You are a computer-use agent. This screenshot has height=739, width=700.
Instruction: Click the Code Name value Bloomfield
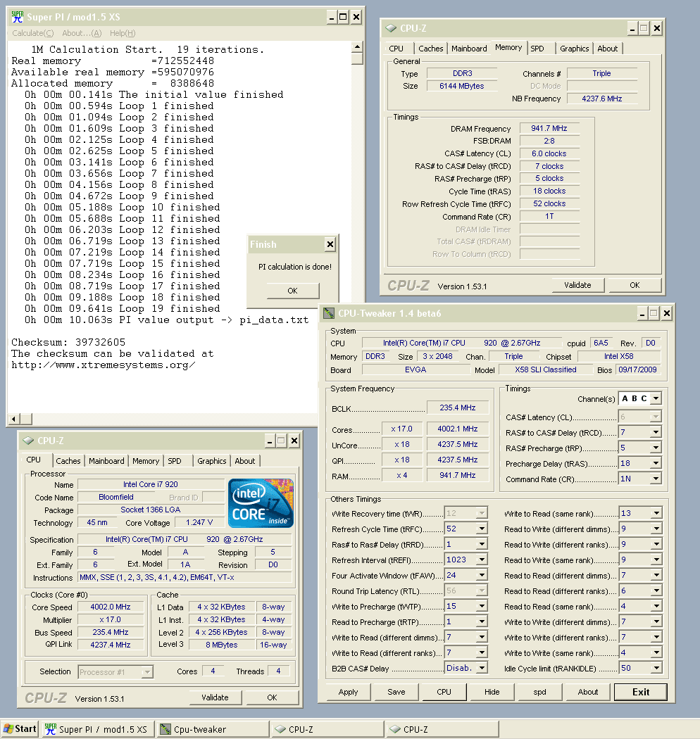[x=116, y=497]
